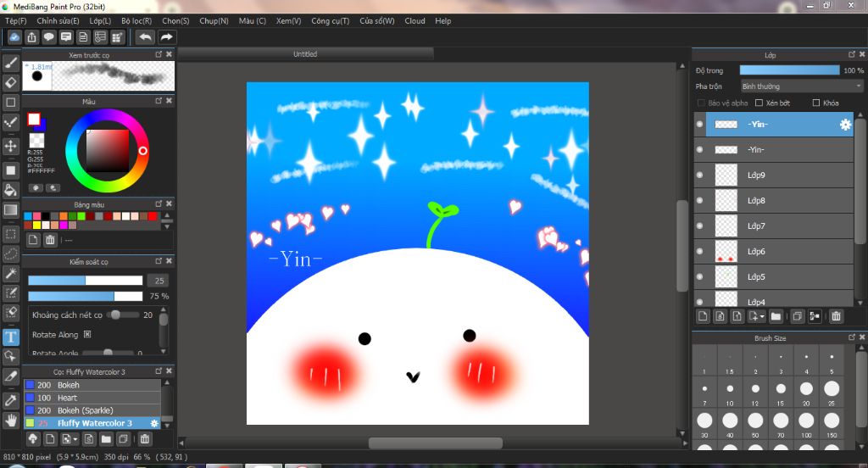Enable the Xén bớt clipping checkbox
868x468 pixels.
coord(759,103)
